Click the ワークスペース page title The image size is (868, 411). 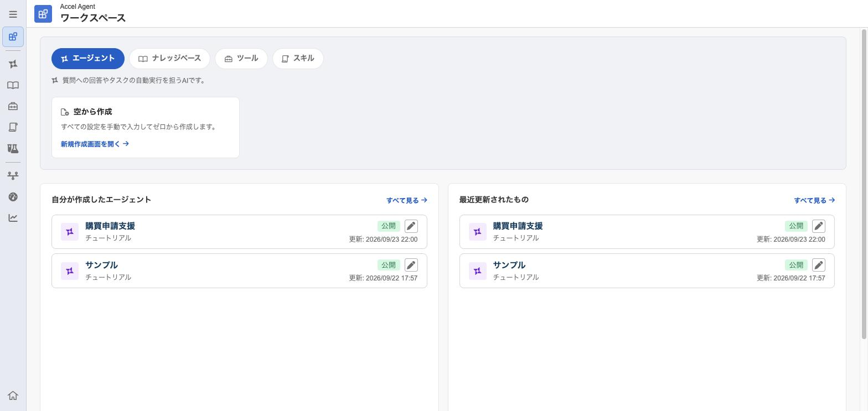pyautogui.click(x=93, y=18)
